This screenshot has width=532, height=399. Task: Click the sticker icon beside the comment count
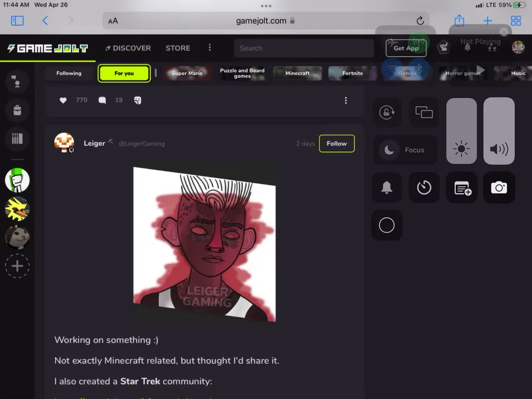tap(137, 100)
